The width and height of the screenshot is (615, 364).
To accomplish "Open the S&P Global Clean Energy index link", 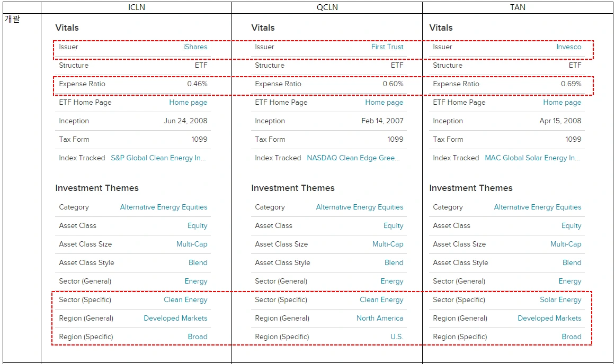I will pyautogui.click(x=158, y=158).
